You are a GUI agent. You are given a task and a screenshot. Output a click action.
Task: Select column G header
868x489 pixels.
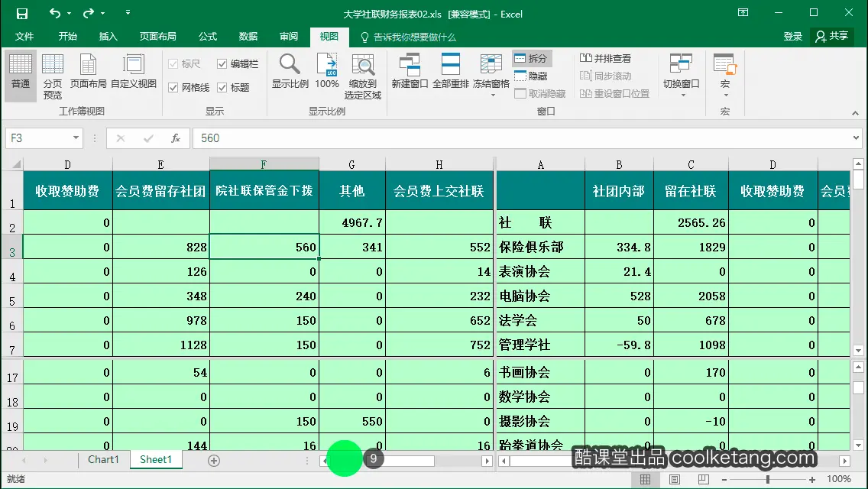click(351, 164)
